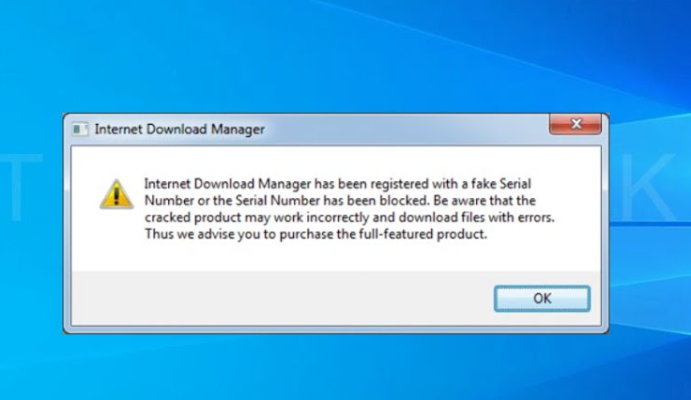
Task: Click white space below the warning icon
Action: [x=116, y=245]
